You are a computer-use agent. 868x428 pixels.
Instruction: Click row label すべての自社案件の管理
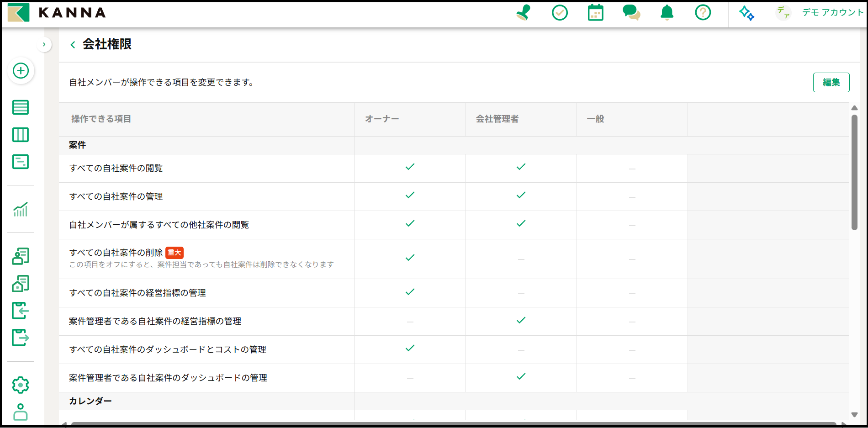pos(116,196)
